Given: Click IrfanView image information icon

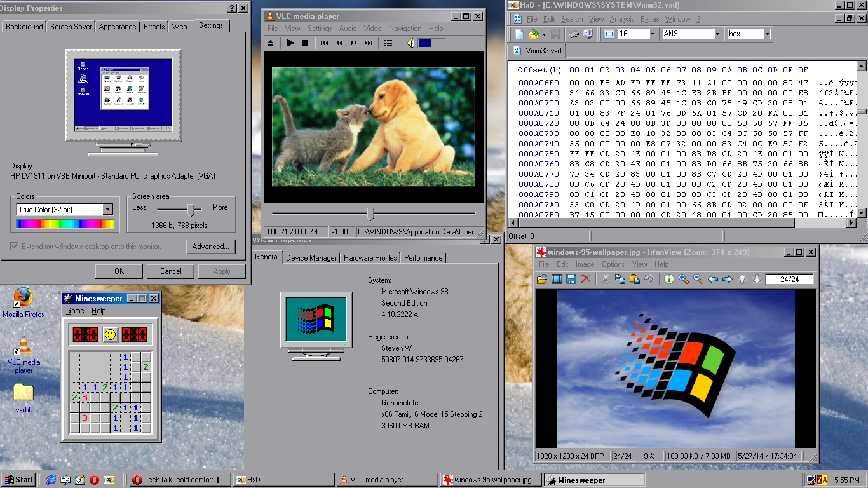Looking at the screenshot, I should 668,279.
